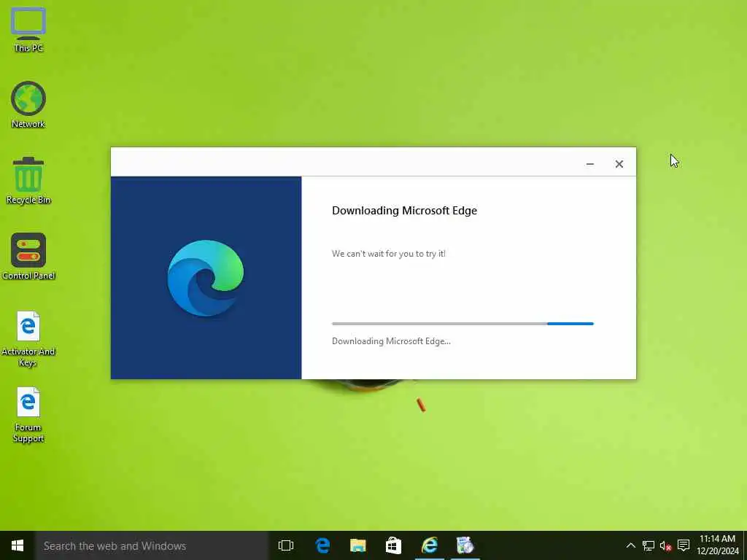
Task: Switch to Internet Explorer taskbar icon
Action: point(429,545)
